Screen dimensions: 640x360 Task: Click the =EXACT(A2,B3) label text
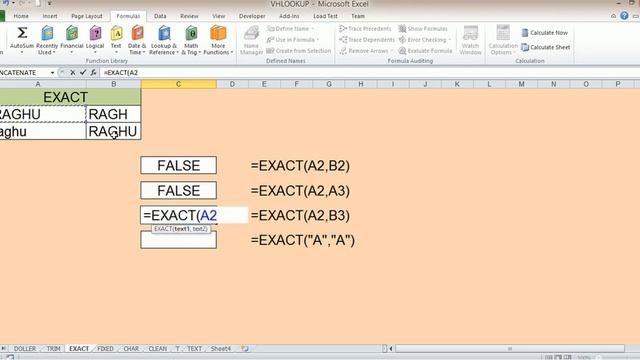pyautogui.click(x=300, y=216)
